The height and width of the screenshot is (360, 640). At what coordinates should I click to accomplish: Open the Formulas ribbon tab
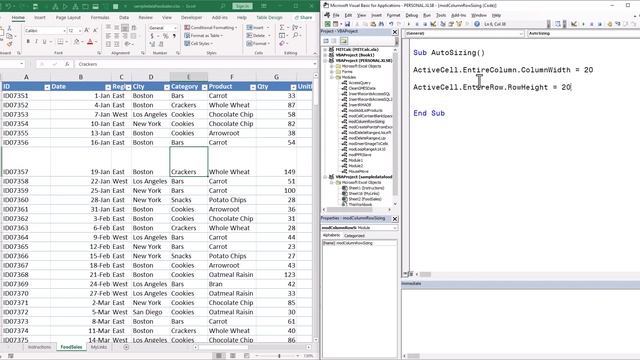(100, 18)
